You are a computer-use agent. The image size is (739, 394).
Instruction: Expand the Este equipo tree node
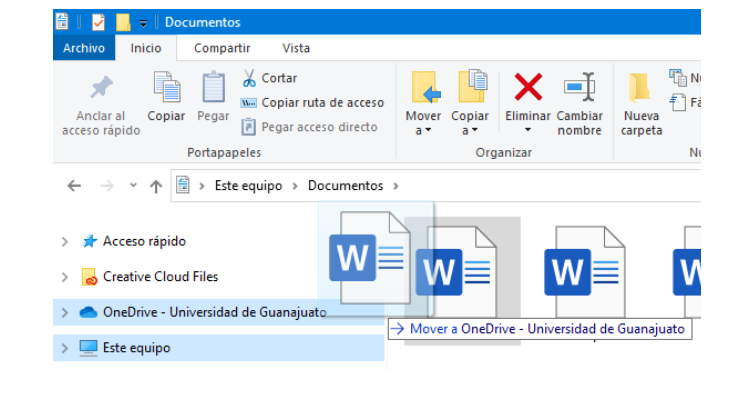pos(65,348)
